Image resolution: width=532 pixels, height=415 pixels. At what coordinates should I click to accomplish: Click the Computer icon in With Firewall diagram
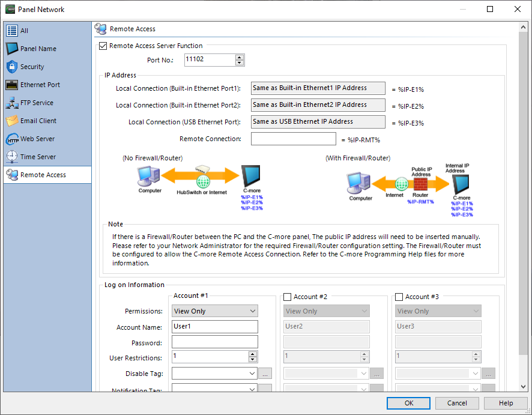358,183
